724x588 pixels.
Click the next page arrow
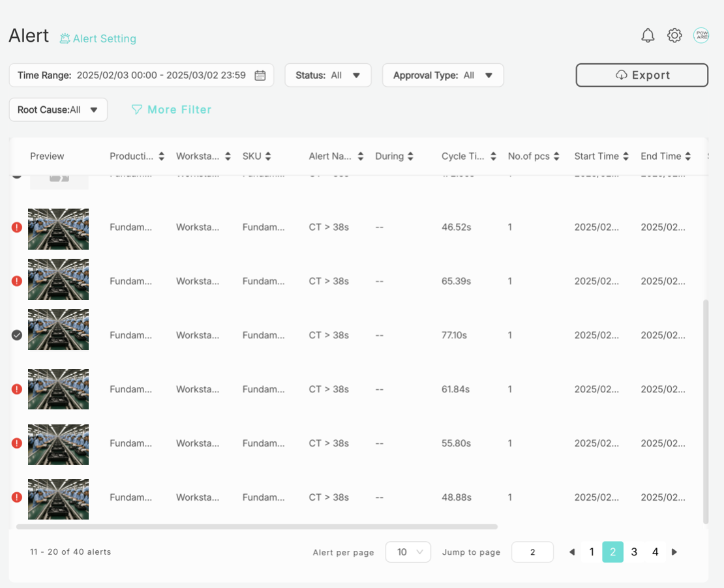coord(674,551)
